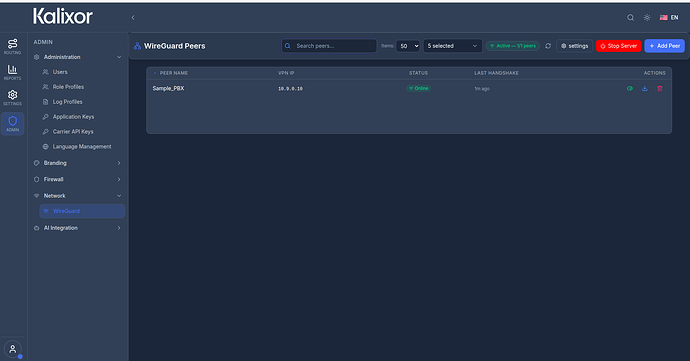Collapse the sidebar with the back chevron

133,18
